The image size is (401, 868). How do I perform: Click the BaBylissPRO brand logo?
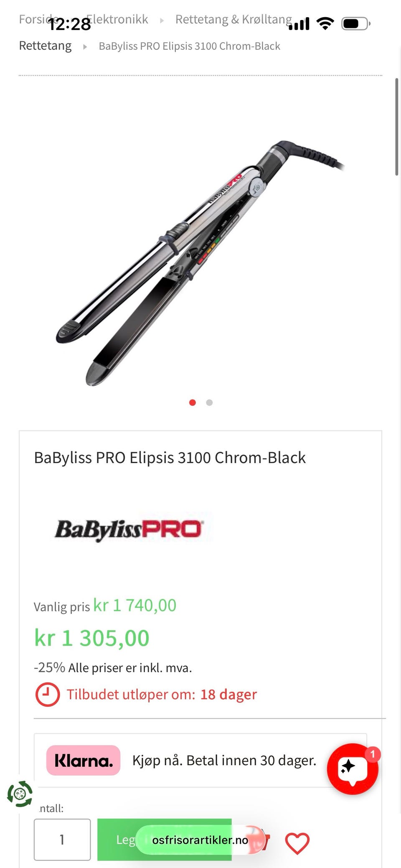129,529
